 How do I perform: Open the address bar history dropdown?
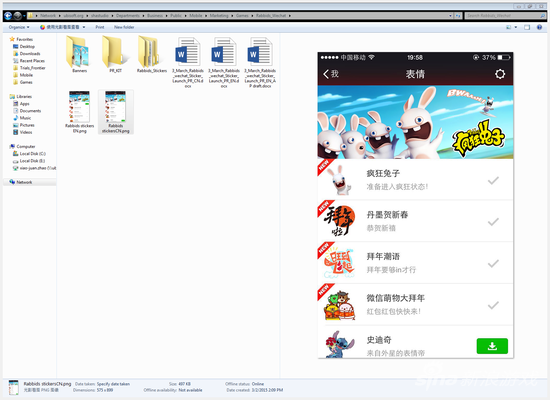point(450,15)
